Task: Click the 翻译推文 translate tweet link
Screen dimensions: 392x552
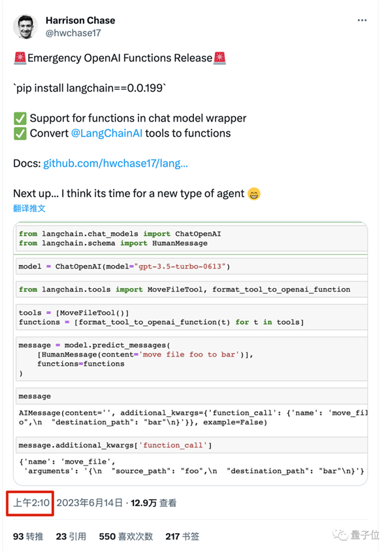Action: (x=29, y=208)
